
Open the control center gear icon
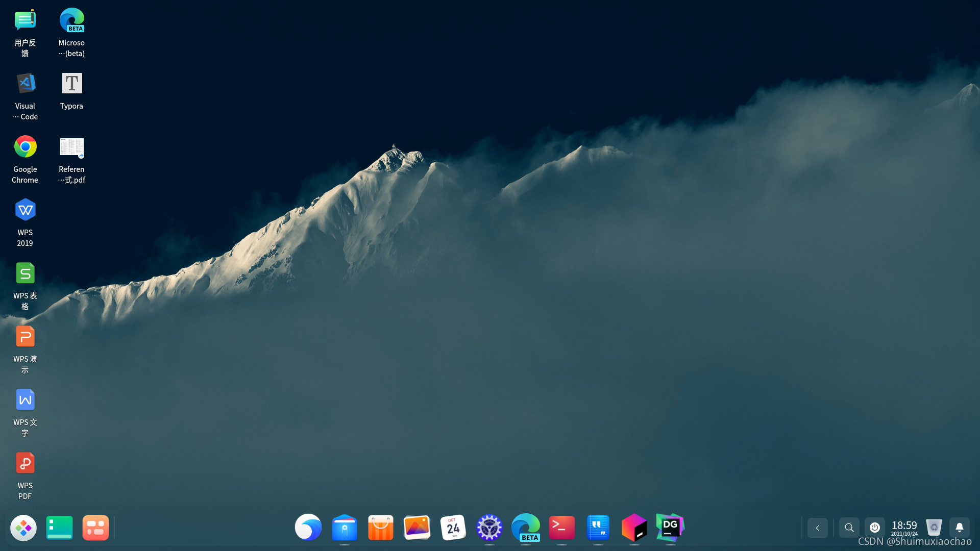[x=489, y=527]
